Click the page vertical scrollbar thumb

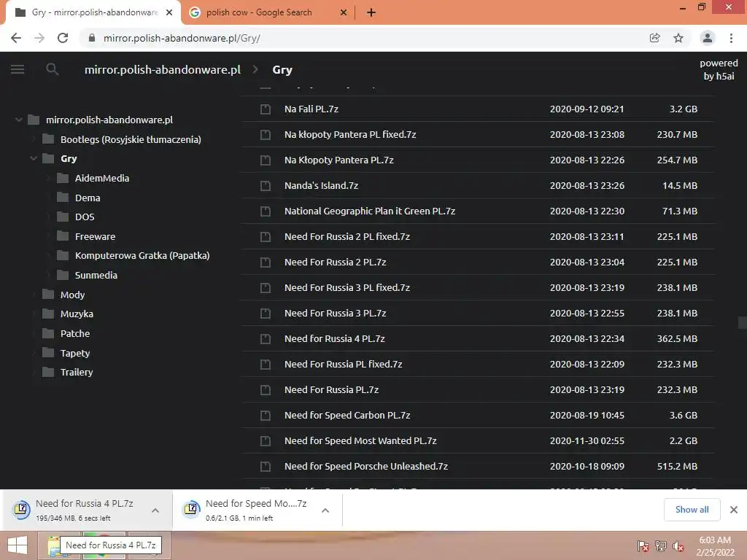click(742, 323)
